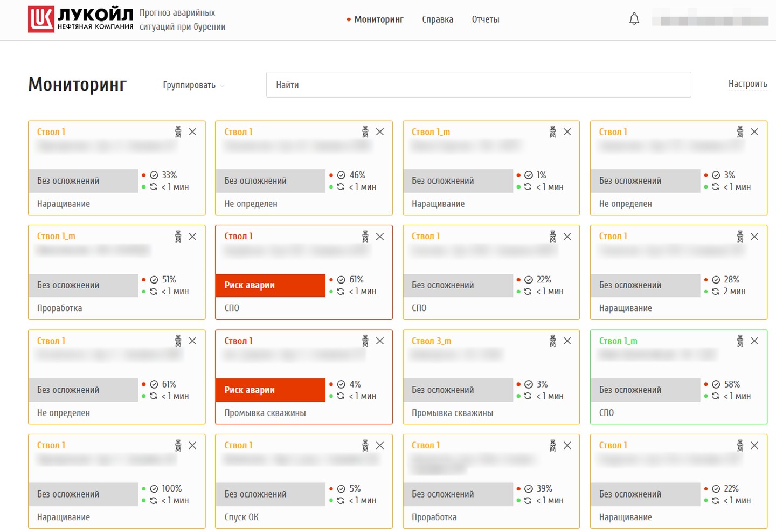Open the notifications bell icon

[634, 19]
